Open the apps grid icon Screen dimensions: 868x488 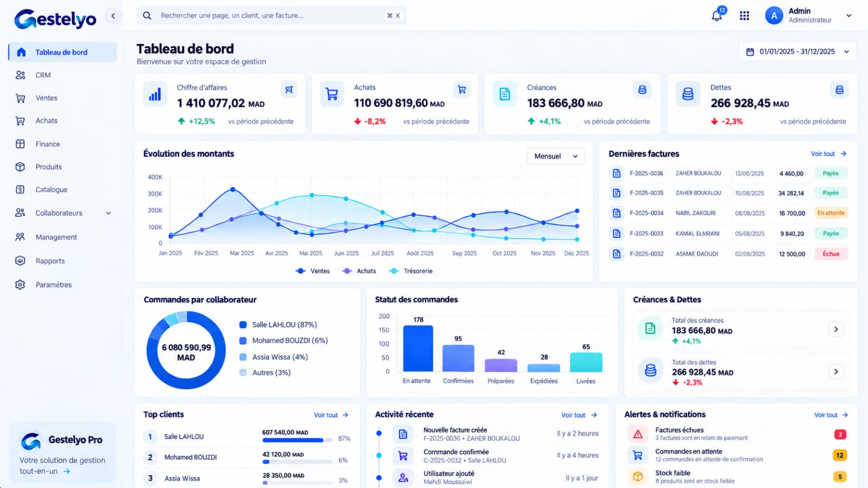(744, 16)
